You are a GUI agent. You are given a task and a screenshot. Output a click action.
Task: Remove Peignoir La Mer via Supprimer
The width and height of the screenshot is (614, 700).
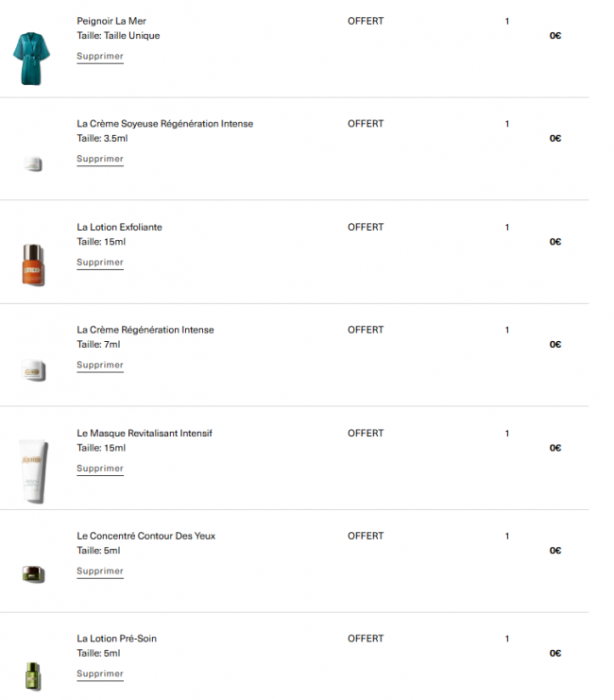point(100,56)
